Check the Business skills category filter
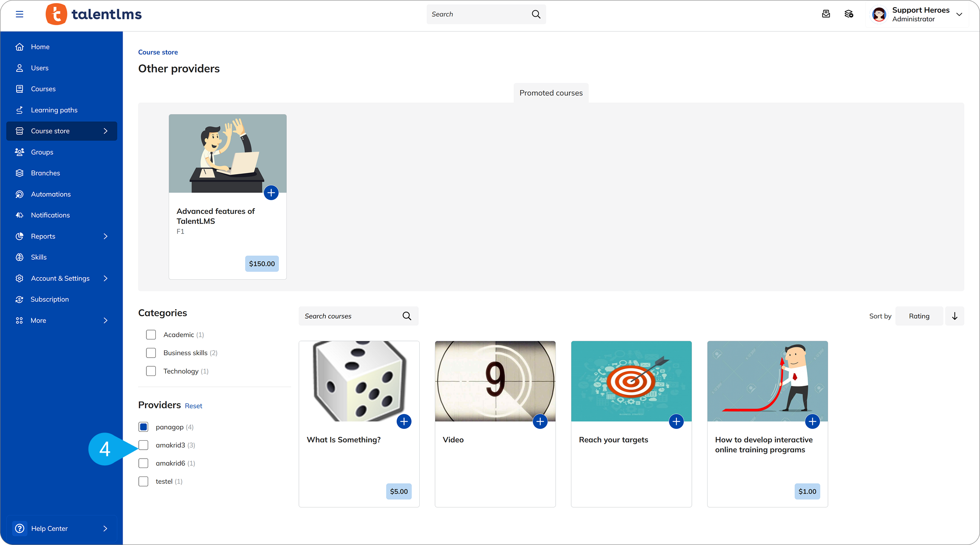This screenshot has height=545, width=980. (151, 353)
